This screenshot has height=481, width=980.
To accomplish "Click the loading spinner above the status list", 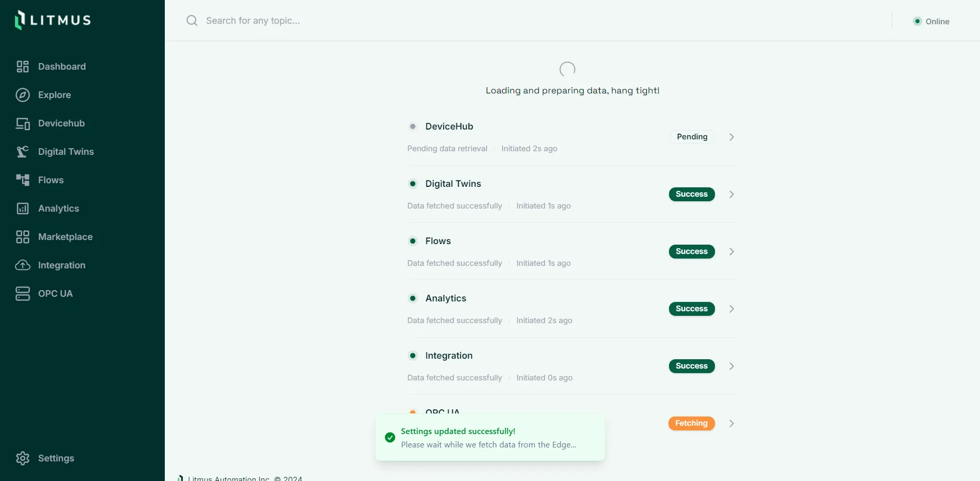I will coord(567,69).
